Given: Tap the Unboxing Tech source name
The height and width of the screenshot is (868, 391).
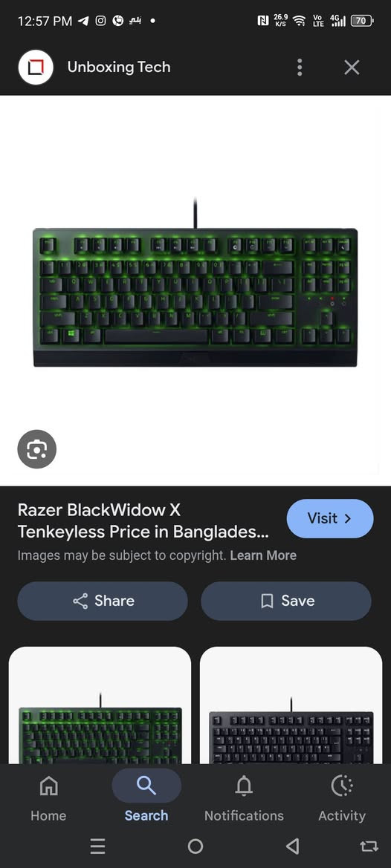Looking at the screenshot, I should point(119,67).
